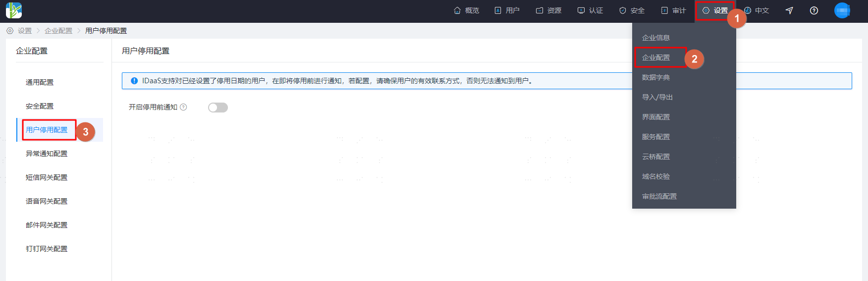Enable the 开启停用前通知 switch

218,108
